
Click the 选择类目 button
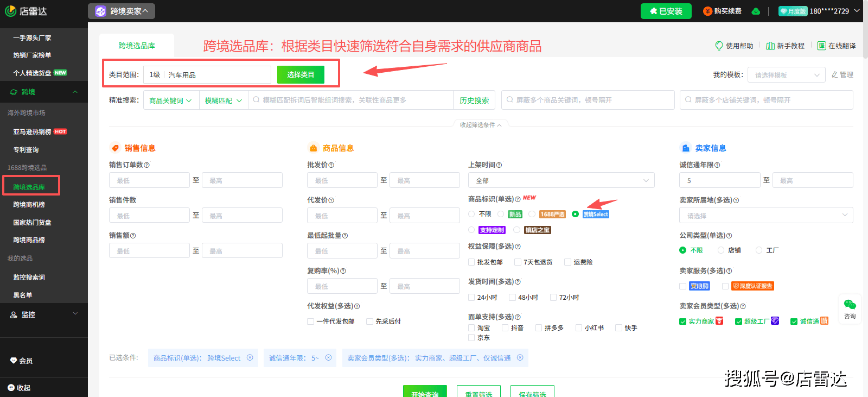(301, 75)
